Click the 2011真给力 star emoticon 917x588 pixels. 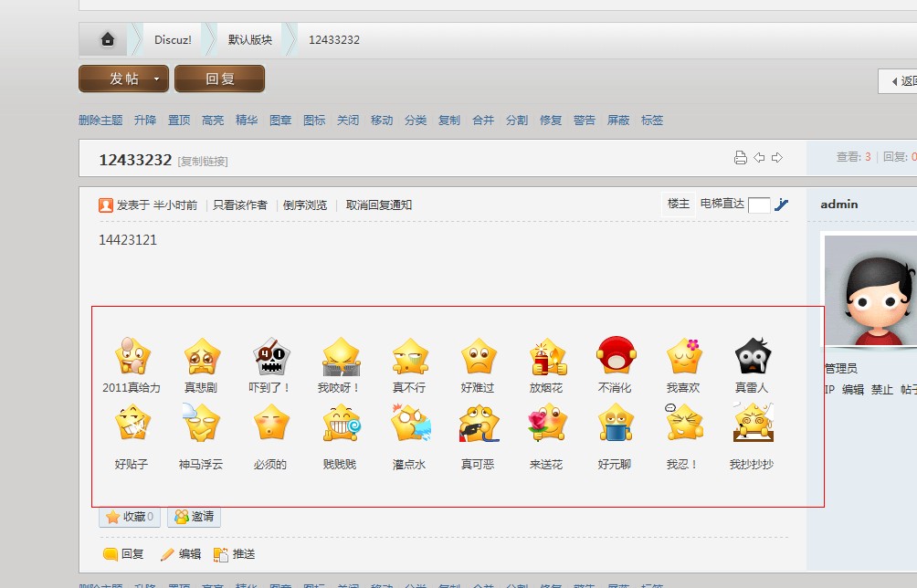(x=132, y=355)
